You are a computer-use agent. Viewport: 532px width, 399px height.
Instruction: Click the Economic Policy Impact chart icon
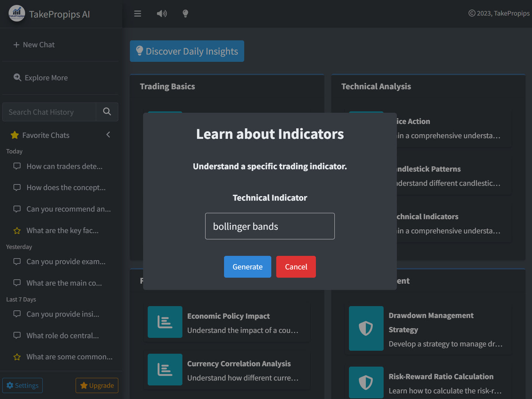[x=165, y=322]
